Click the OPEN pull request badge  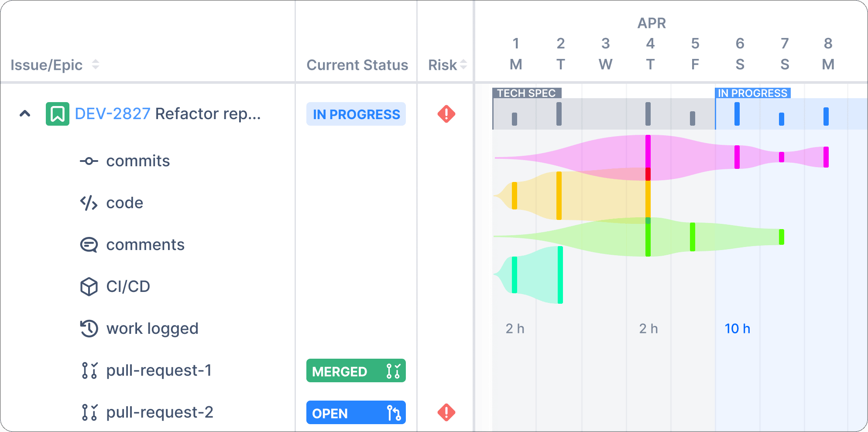click(x=356, y=412)
